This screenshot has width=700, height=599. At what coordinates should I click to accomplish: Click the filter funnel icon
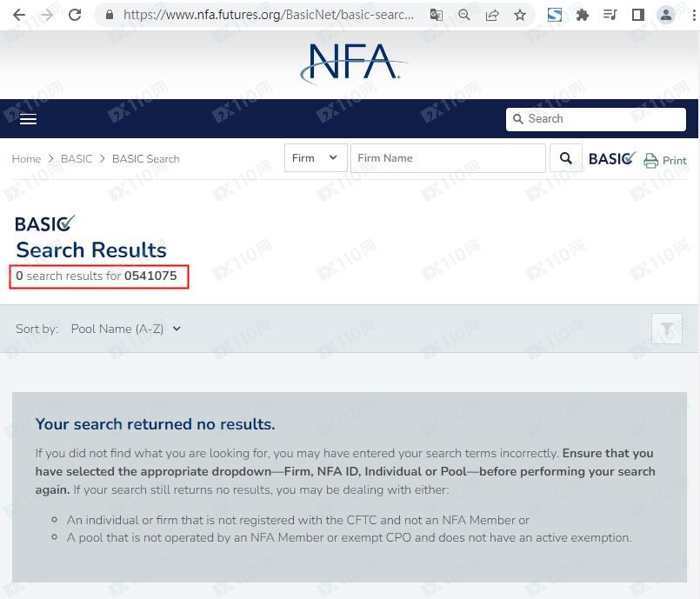[x=667, y=329]
